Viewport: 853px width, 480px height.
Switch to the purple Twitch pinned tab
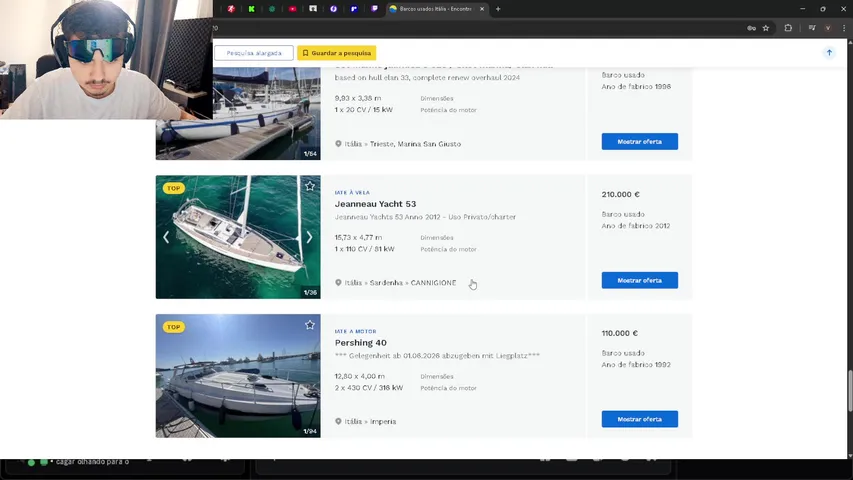(374, 9)
